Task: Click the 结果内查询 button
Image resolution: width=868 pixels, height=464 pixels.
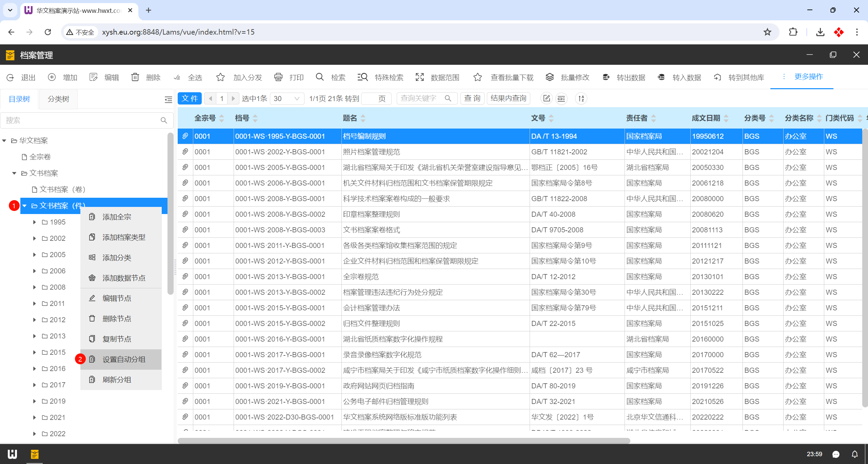Action: (x=508, y=99)
